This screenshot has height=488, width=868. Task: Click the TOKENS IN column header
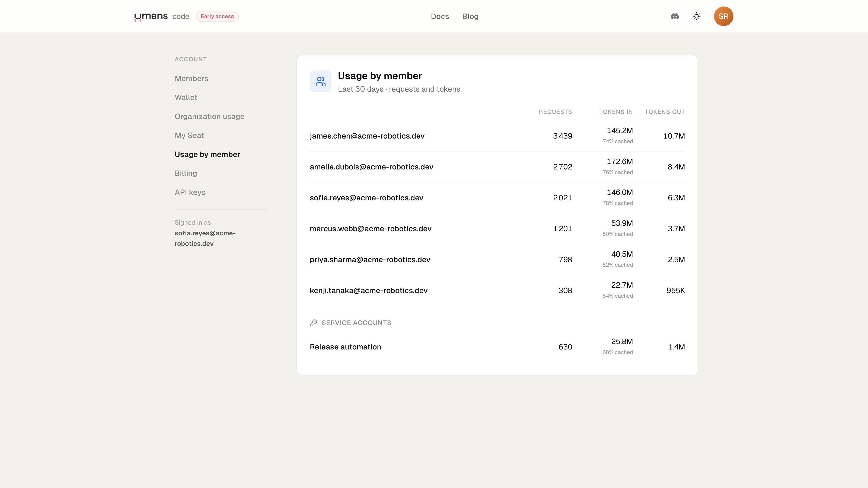pyautogui.click(x=616, y=112)
